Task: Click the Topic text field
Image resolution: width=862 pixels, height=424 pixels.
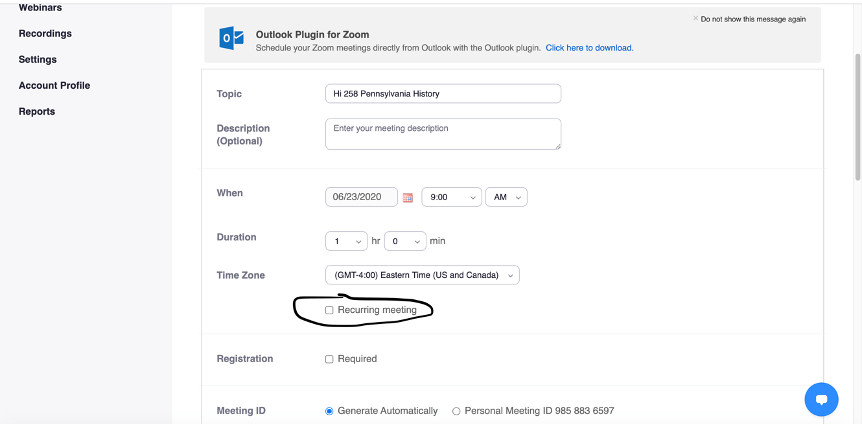Action: coord(442,94)
